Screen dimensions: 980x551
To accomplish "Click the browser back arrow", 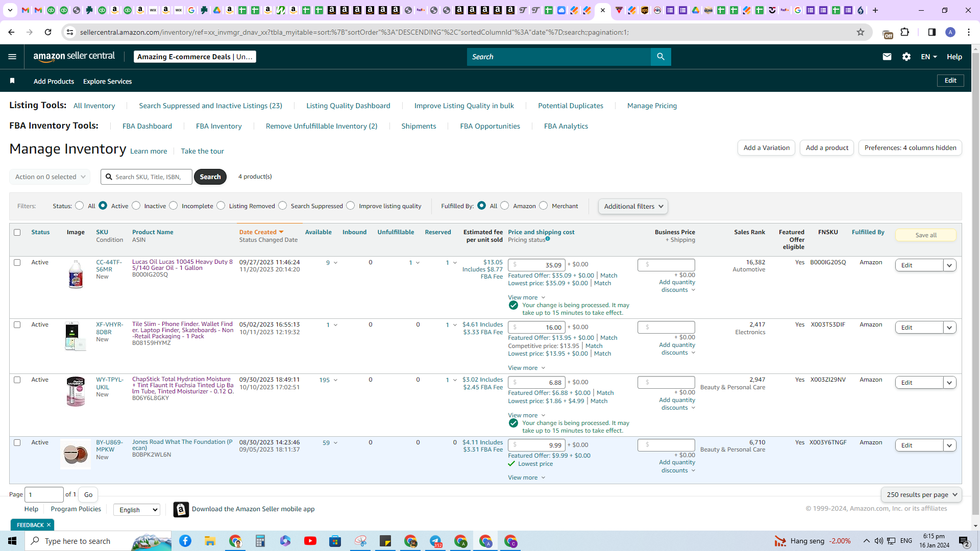I will click(x=11, y=32).
